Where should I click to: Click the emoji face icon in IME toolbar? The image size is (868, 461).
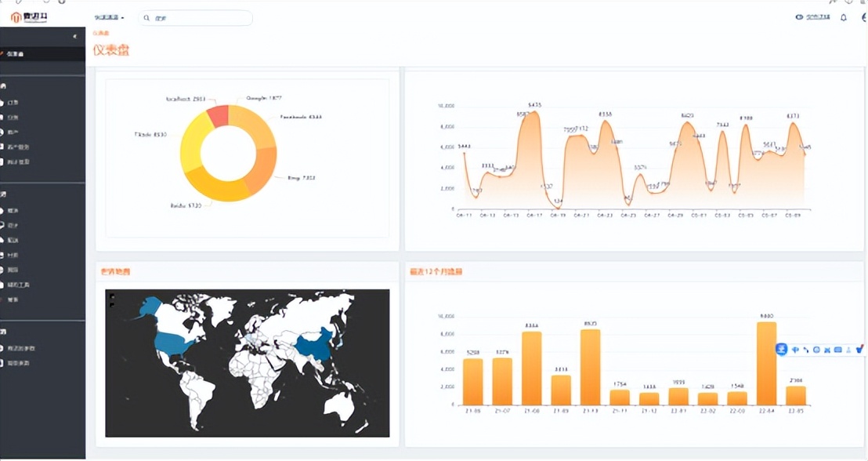817,350
